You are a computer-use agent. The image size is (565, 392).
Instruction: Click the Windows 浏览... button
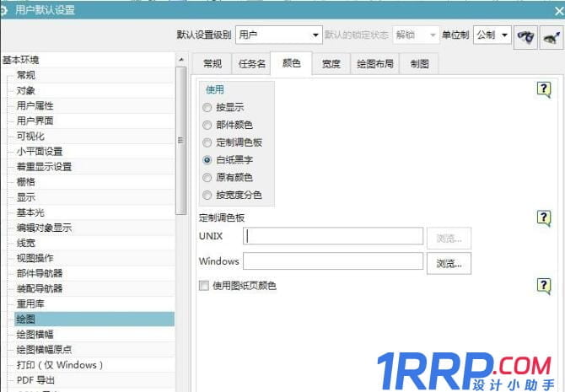point(449,264)
